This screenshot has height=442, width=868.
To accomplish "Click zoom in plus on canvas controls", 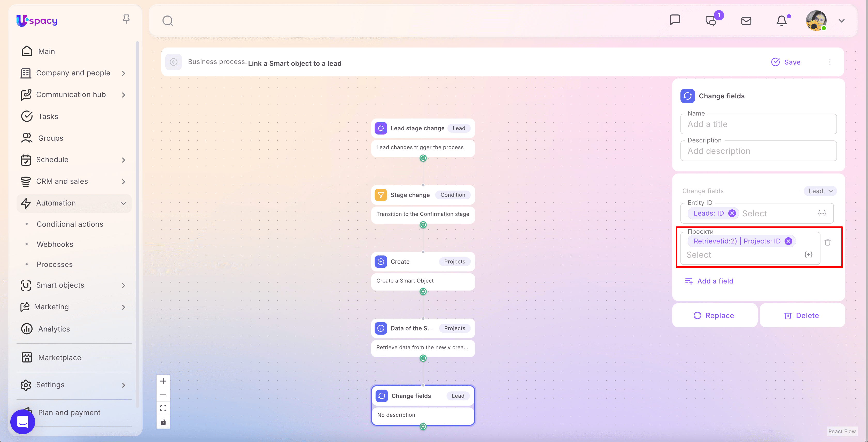I will (163, 381).
